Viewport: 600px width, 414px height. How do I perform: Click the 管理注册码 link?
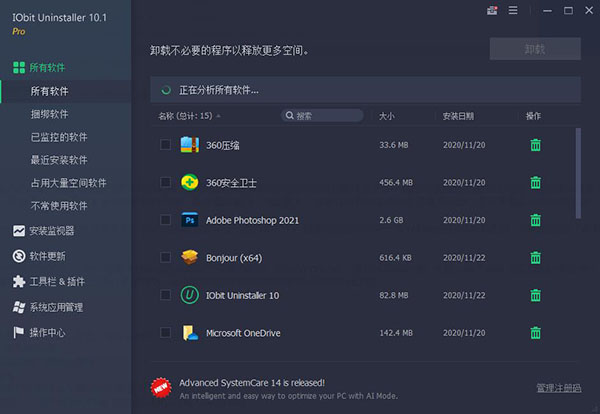(559, 388)
